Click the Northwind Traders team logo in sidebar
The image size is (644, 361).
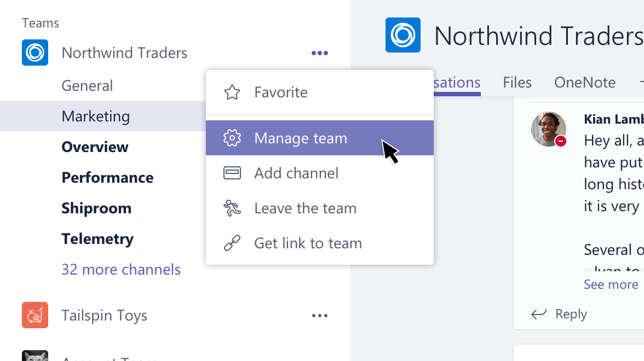34,52
